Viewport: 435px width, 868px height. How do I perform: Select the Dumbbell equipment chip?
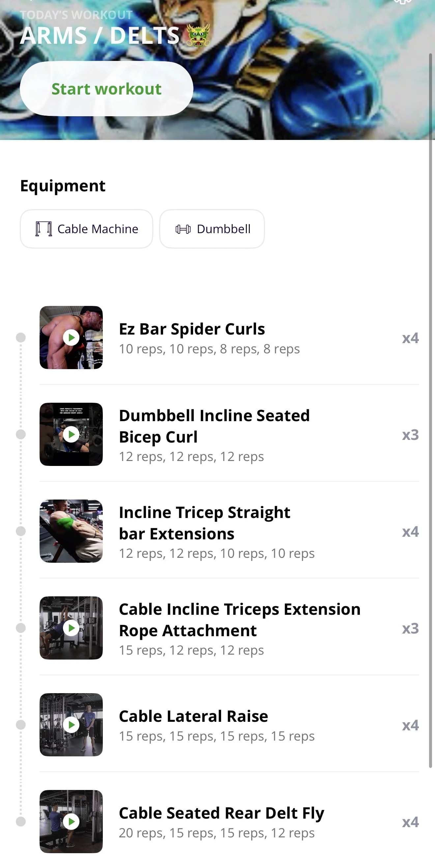coord(212,229)
